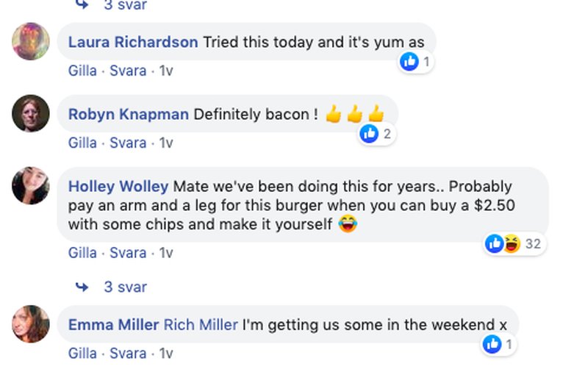Click Holley Wolley name link
588x369 pixels.
click(118, 186)
